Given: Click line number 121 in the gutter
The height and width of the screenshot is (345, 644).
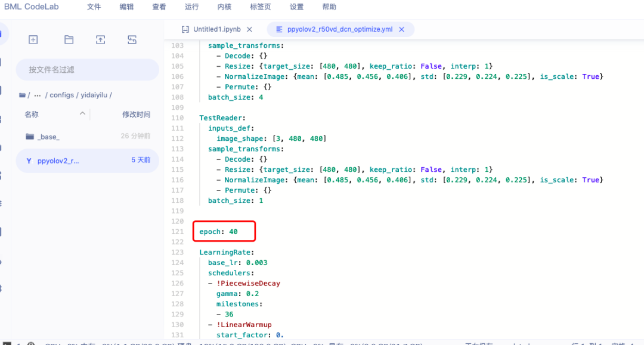Looking at the screenshot, I should (178, 232).
